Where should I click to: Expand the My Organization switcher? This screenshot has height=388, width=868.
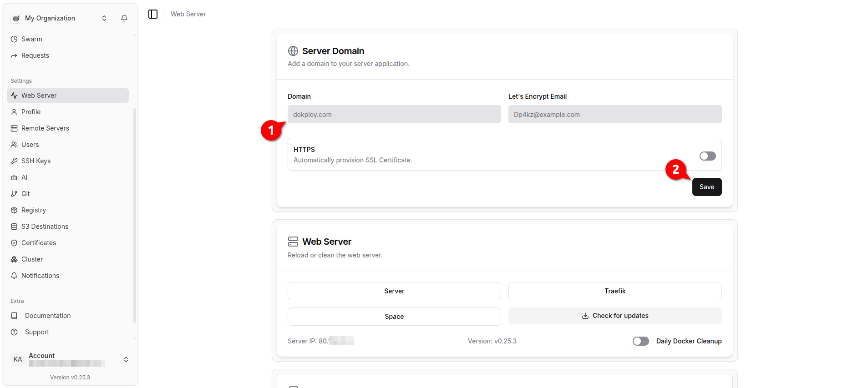(104, 18)
